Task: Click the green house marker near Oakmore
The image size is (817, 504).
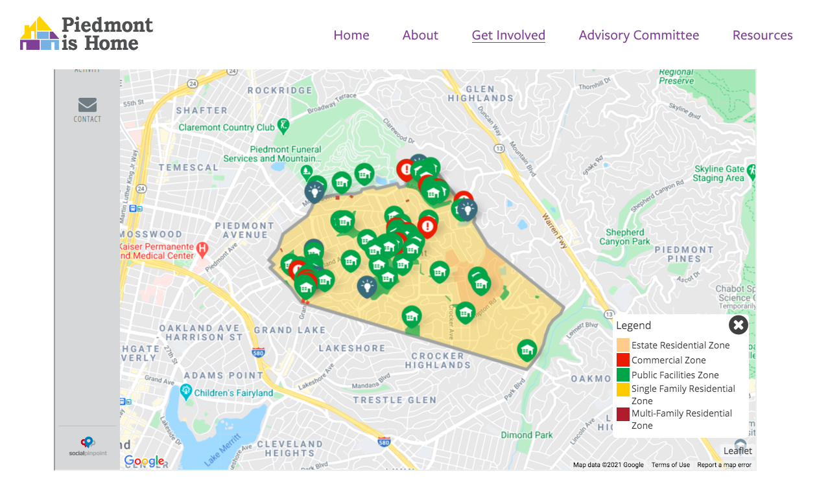Action: click(x=527, y=350)
